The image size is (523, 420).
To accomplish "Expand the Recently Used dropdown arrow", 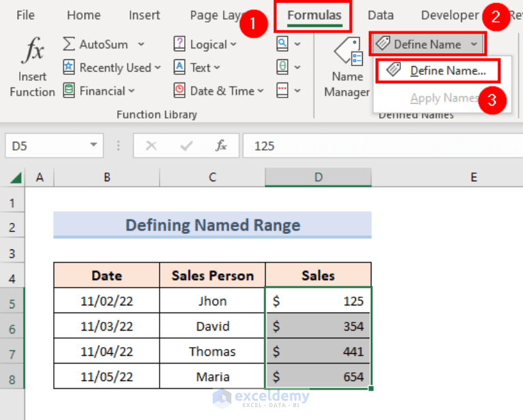I will 158,67.
